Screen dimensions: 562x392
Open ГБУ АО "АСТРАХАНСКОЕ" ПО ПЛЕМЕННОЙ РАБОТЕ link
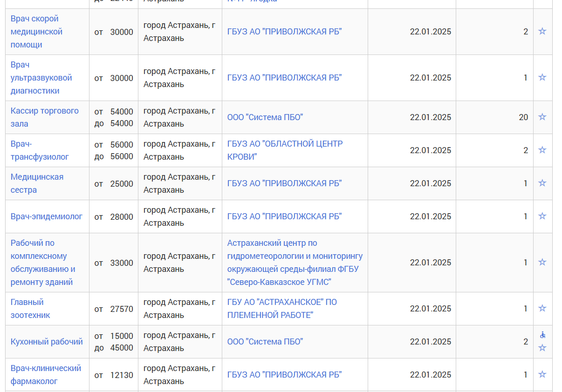282,309
